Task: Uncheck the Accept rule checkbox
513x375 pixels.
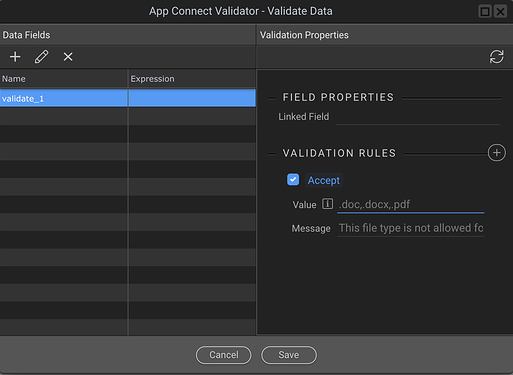Action: (293, 180)
